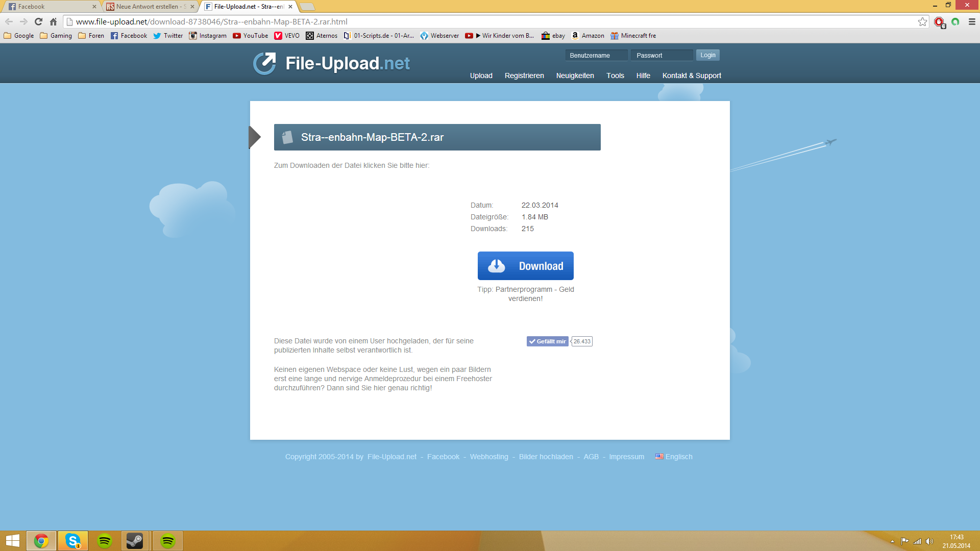Open the Aternos bookmark
The image size is (980, 551).
322,36
